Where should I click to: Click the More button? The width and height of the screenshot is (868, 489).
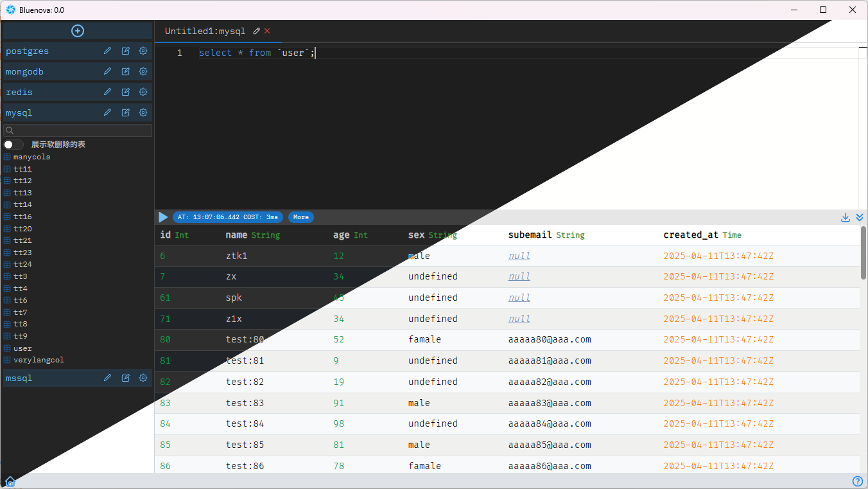(301, 217)
